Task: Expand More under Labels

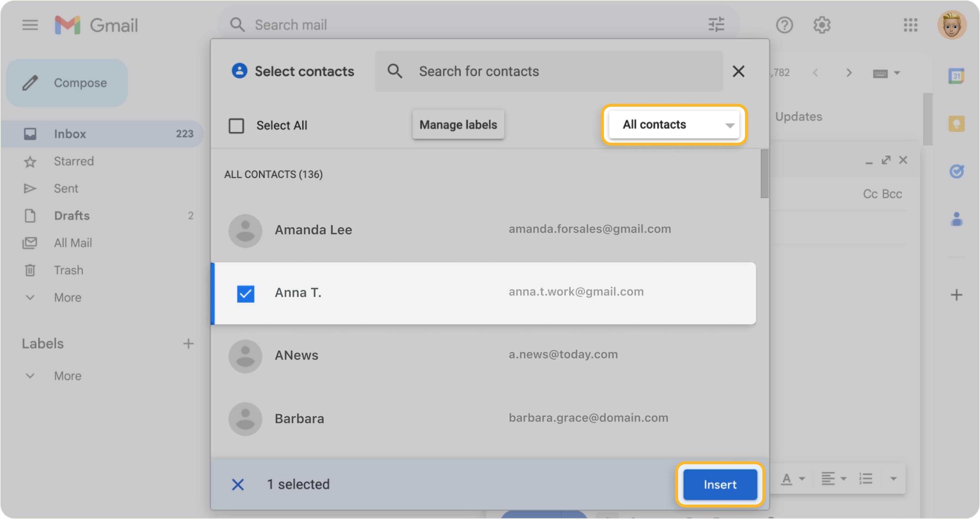Action: pyautogui.click(x=68, y=376)
